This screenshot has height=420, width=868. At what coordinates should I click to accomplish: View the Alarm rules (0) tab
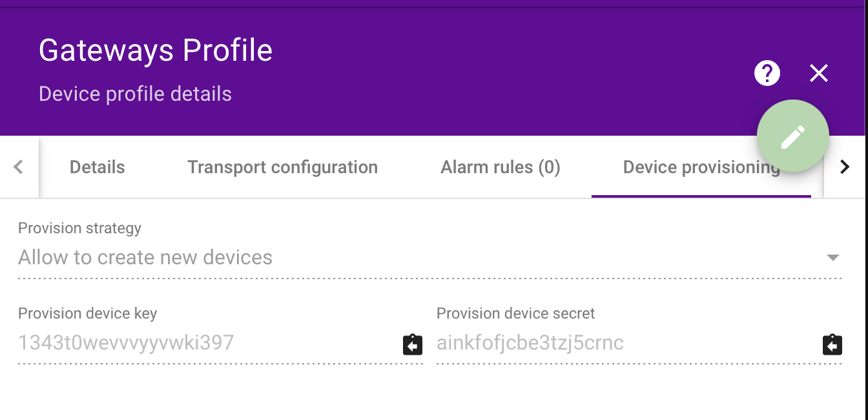(501, 167)
